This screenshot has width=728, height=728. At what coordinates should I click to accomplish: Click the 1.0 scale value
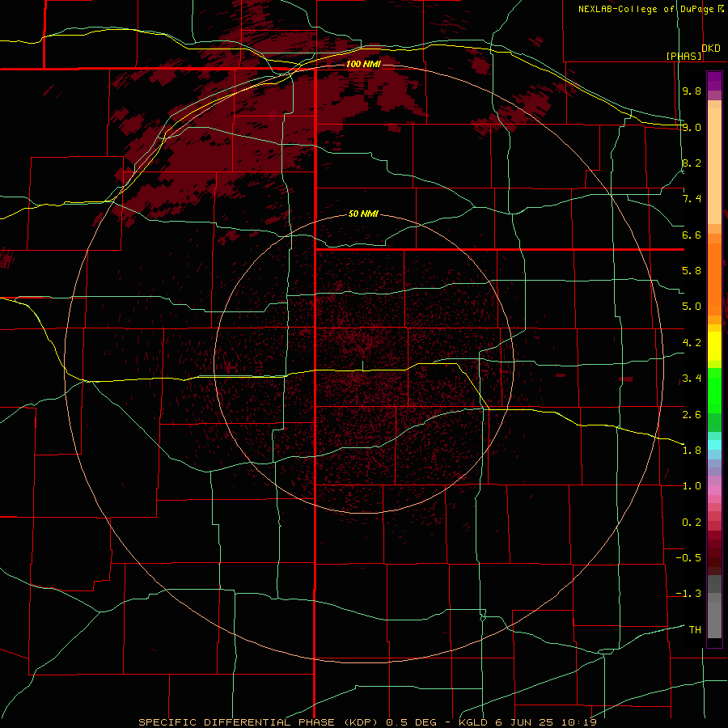point(692,486)
